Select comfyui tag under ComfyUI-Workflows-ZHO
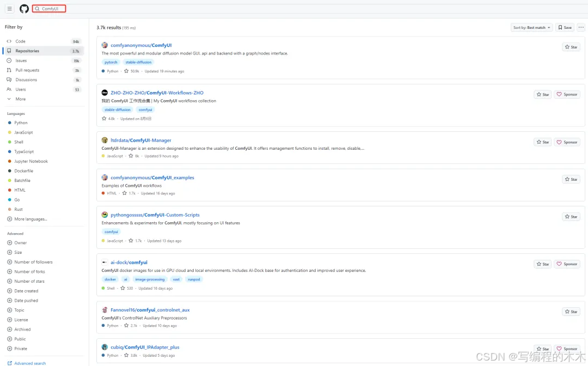The height and width of the screenshot is (366, 588). tap(145, 110)
